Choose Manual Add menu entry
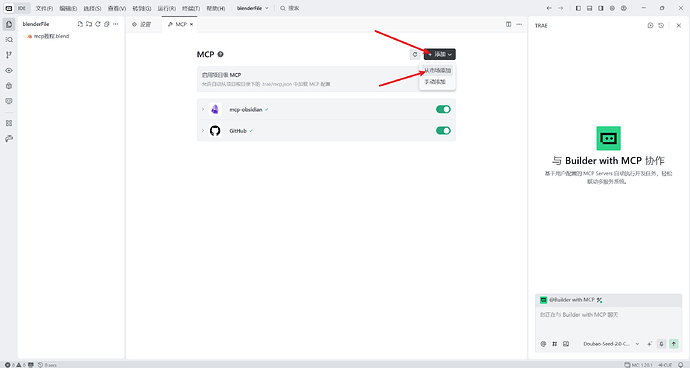This screenshot has width=690, height=368. (435, 82)
